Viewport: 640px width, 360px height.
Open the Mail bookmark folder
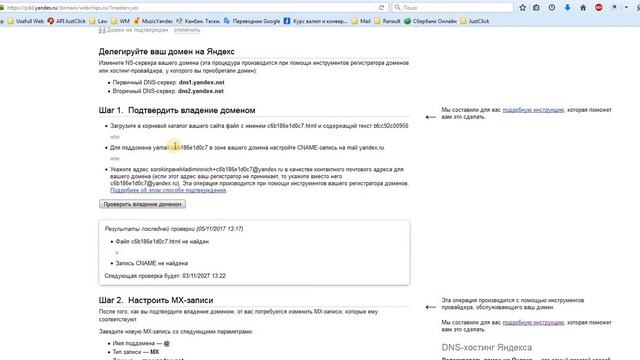click(361, 21)
